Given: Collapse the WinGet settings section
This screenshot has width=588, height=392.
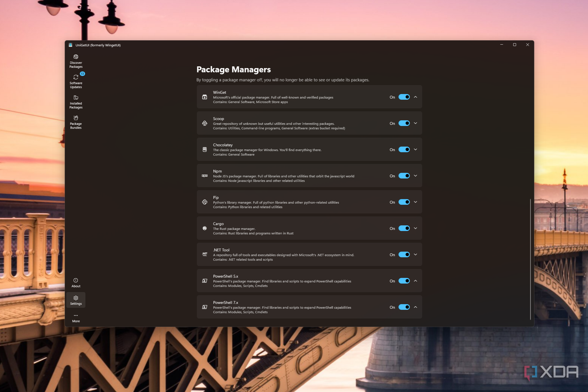Looking at the screenshot, I should click(415, 97).
